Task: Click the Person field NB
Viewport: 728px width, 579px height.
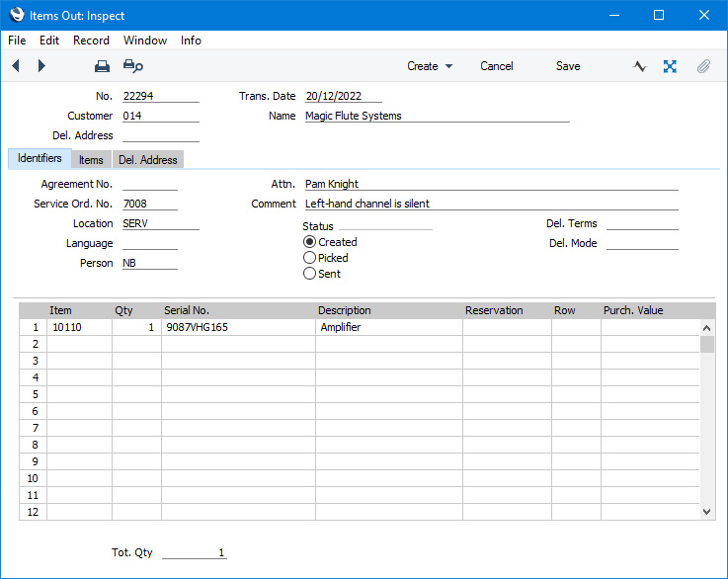Action: click(150, 263)
